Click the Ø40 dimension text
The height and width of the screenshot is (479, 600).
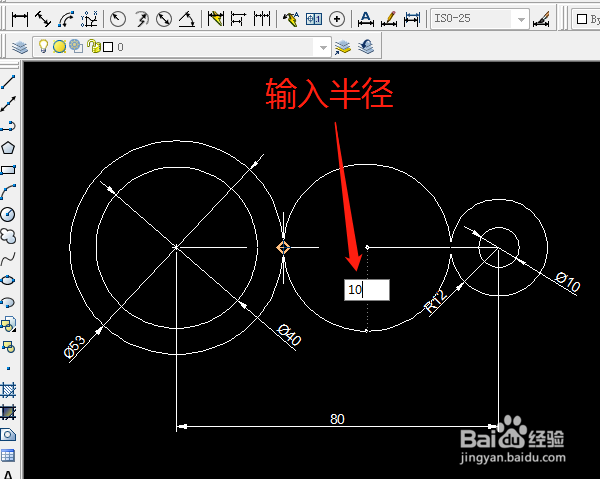point(290,334)
